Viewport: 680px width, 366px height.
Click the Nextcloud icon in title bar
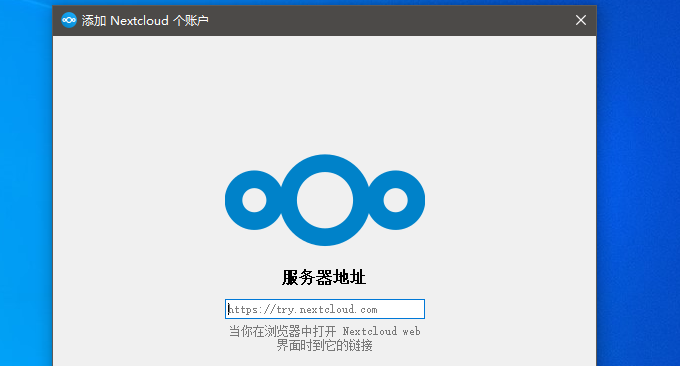pyautogui.click(x=69, y=20)
